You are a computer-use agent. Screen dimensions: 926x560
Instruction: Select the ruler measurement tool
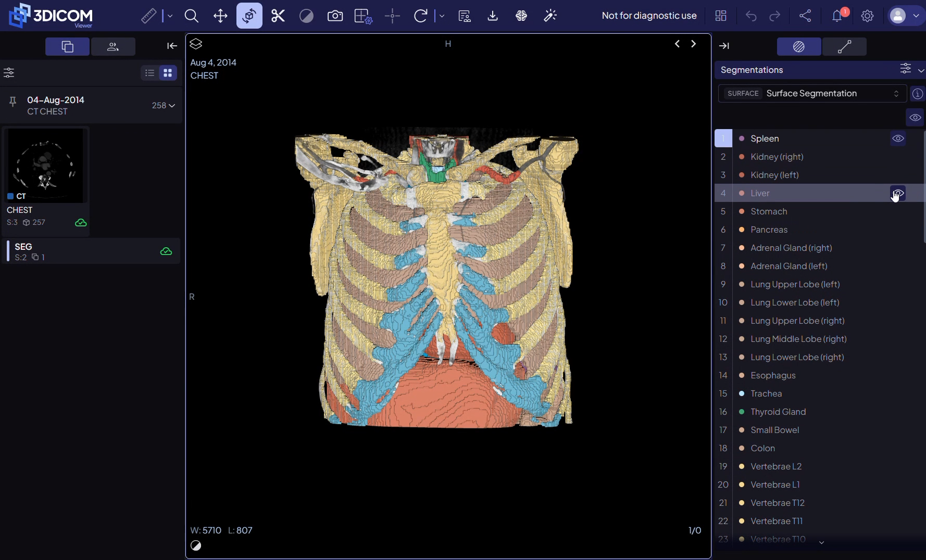click(148, 16)
